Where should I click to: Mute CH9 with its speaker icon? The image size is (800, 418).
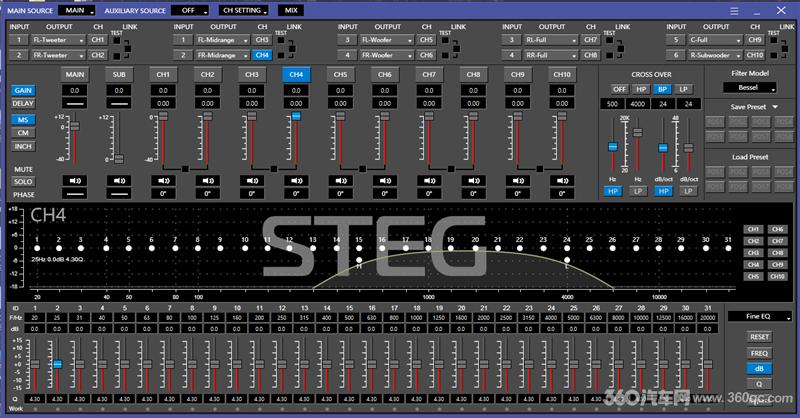(x=518, y=181)
